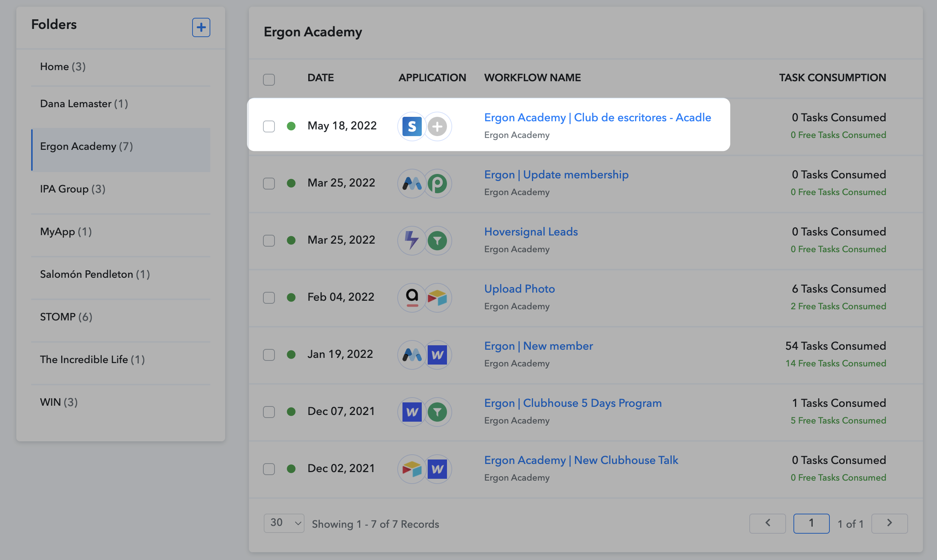Click the trigger app icon in the New member row

pos(412,355)
